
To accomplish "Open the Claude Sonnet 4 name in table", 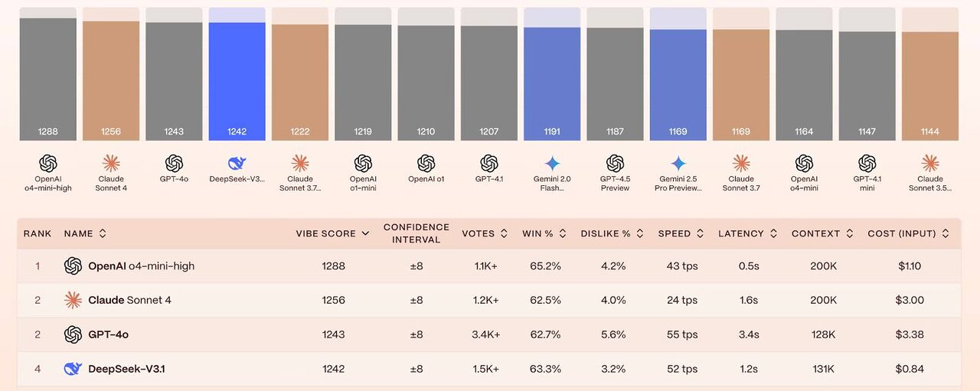I will [129, 300].
